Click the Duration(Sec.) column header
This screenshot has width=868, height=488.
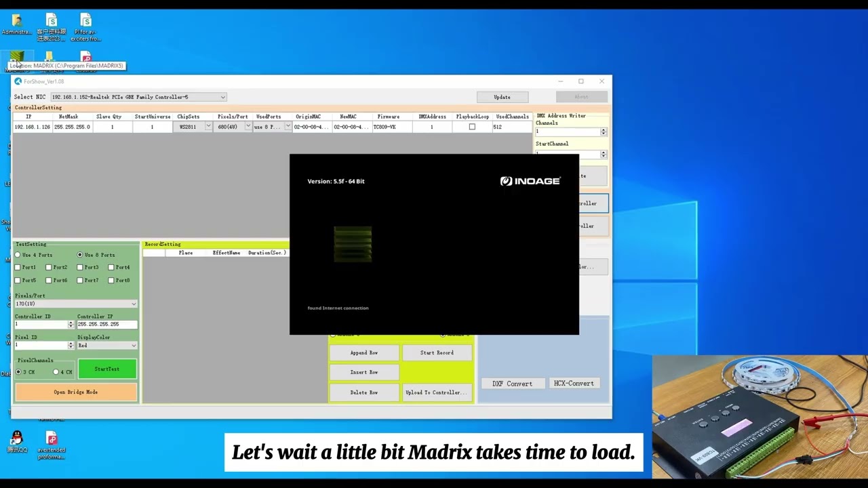click(x=267, y=253)
